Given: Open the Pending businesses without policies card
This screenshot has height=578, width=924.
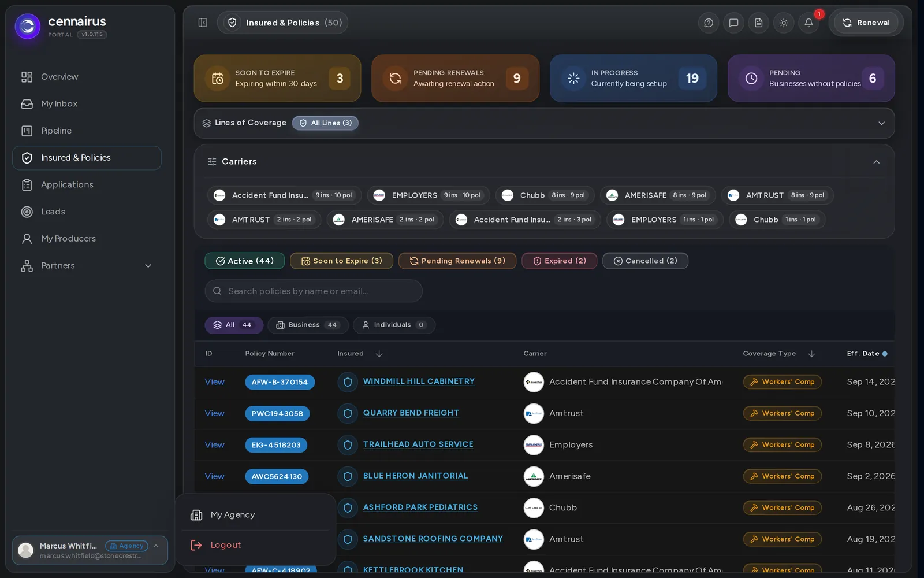Looking at the screenshot, I should (811, 78).
